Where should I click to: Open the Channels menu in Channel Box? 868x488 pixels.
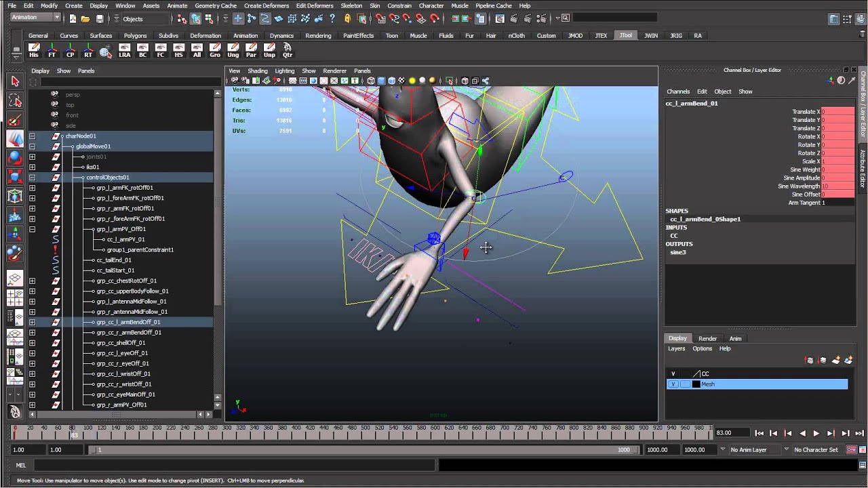(678, 91)
